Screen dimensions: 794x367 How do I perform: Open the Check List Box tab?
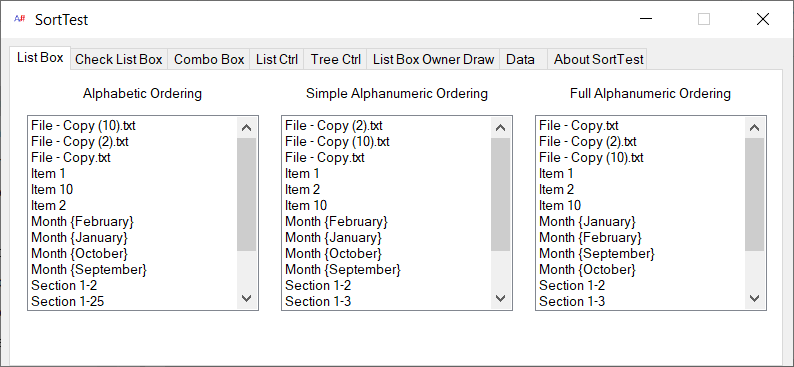(x=118, y=59)
